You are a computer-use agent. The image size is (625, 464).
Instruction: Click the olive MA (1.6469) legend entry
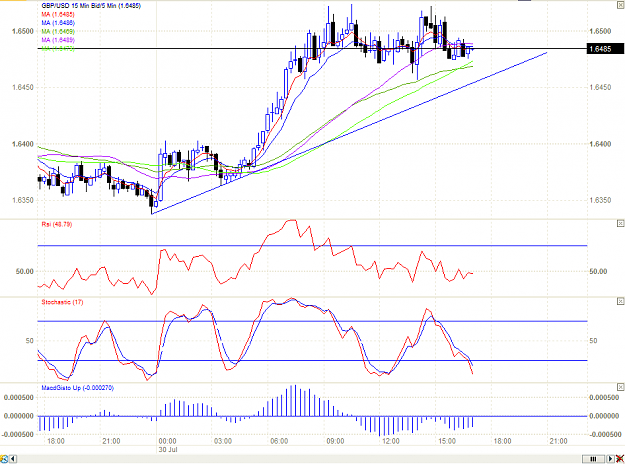click(58, 31)
